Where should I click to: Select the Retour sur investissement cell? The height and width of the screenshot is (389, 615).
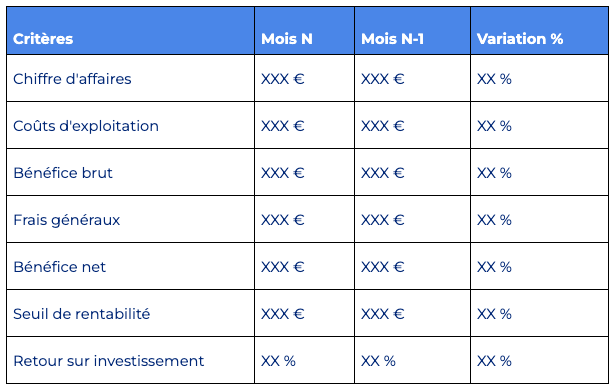pos(131,360)
